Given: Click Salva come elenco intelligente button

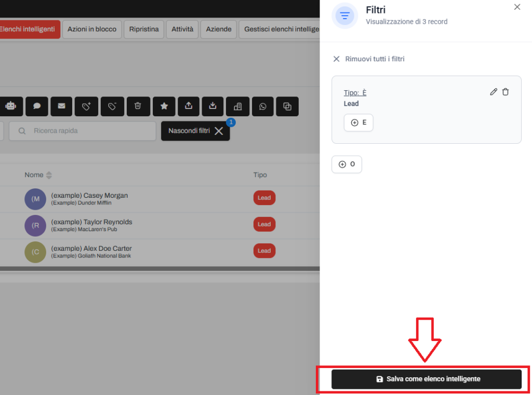Looking at the screenshot, I should pos(427,379).
